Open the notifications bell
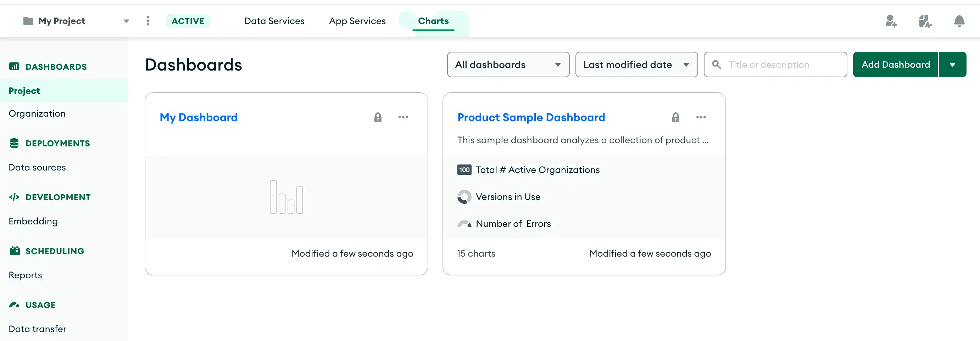The width and height of the screenshot is (980, 341). [959, 21]
